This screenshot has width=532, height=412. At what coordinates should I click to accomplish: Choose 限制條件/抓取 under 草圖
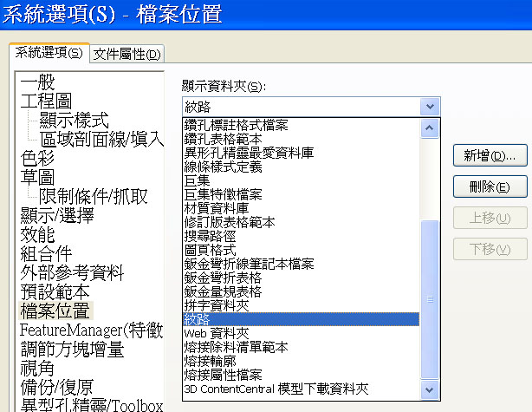click(x=94, y=196)
